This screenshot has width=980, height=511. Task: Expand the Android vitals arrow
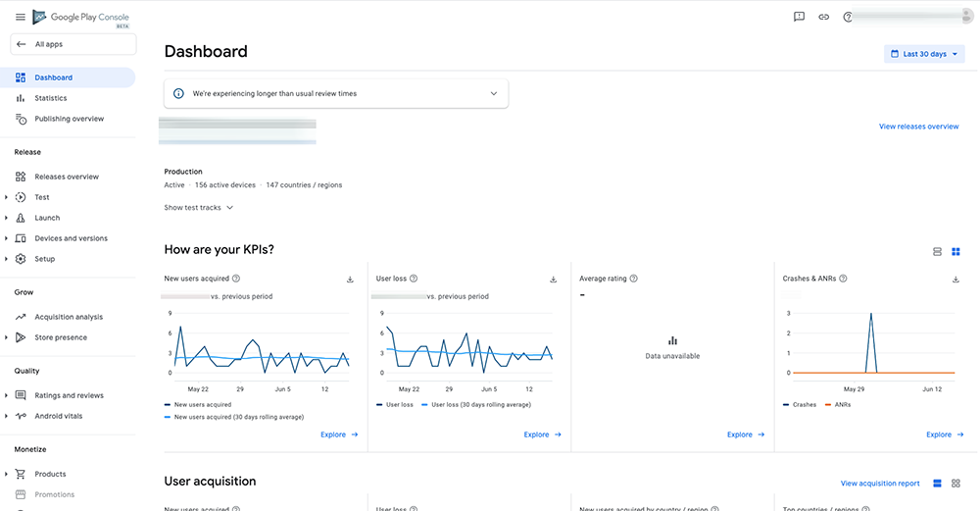[x=6, y=416]
